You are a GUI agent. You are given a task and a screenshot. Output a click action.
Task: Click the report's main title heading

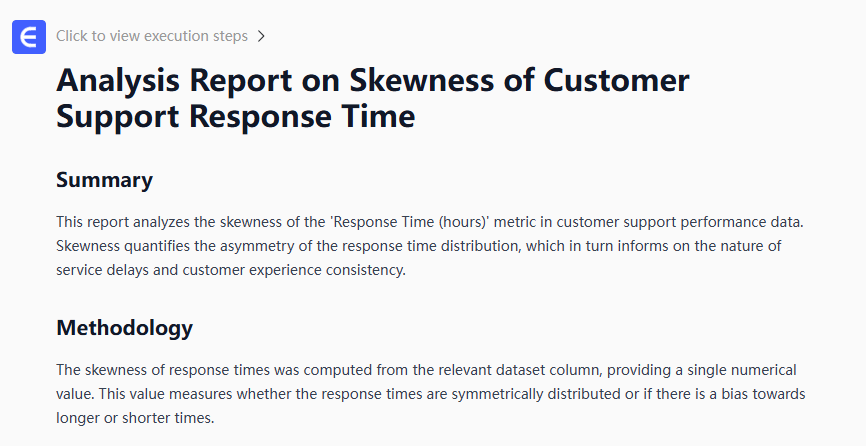(x=372, y=98)
